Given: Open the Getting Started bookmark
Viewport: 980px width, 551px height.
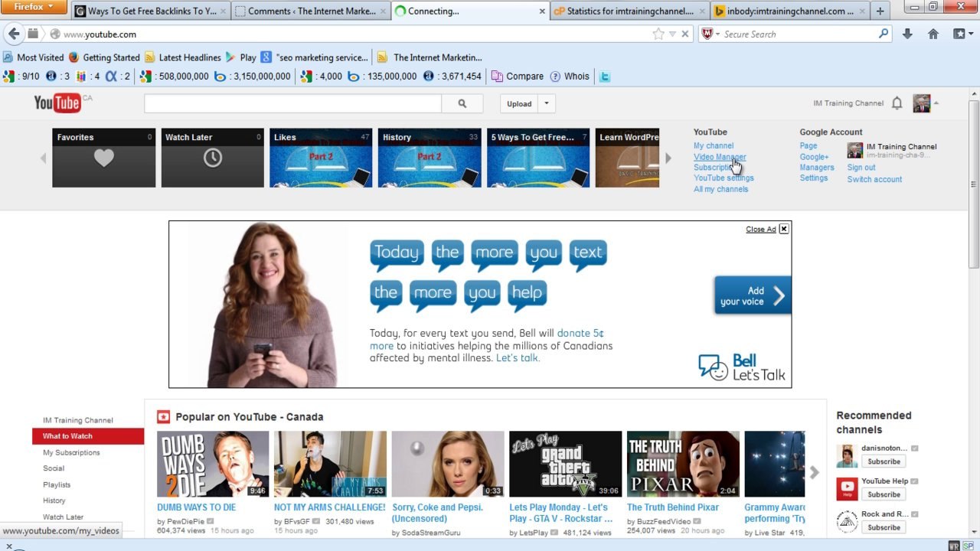Looking at the screenshot, I should click(x=104, y=57).
